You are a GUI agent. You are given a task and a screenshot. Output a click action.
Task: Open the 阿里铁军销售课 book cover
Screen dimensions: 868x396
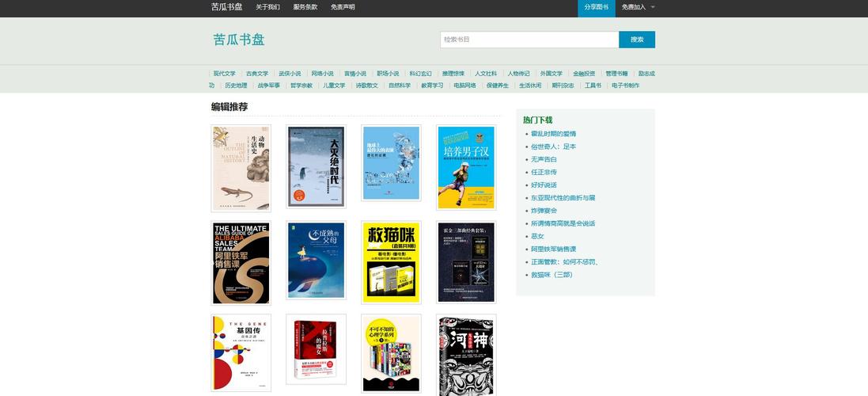point(241,263)
